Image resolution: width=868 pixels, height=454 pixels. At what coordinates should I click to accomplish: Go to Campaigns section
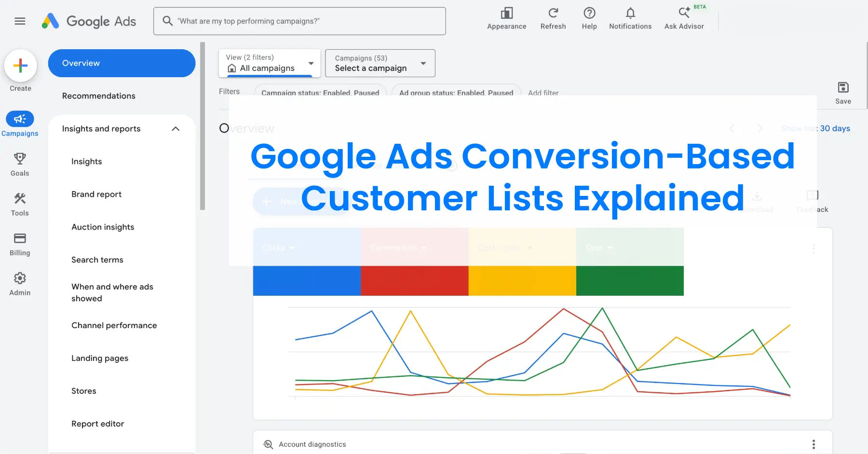(20, 124)
